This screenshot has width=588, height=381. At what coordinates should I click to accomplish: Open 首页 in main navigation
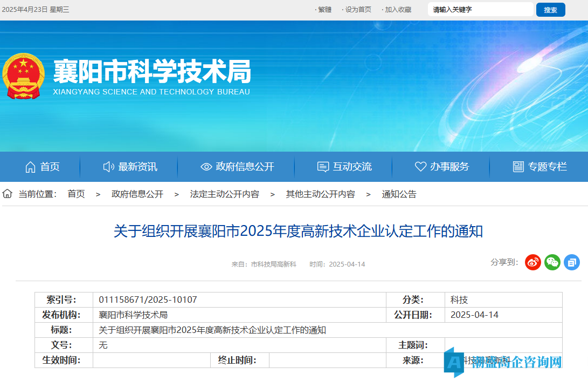click(43, 167)
